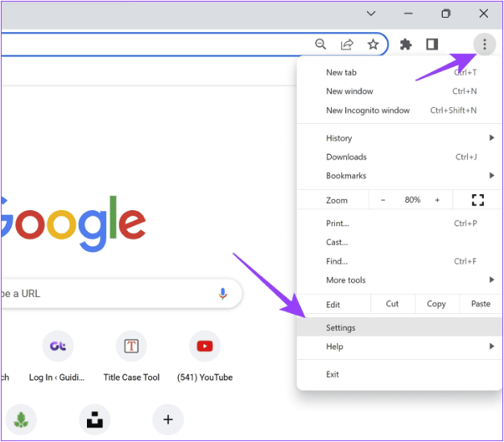Click the three-dot Chrome menu icon
The width and height of the screenshot is (504, 442).
click(484, 44)
